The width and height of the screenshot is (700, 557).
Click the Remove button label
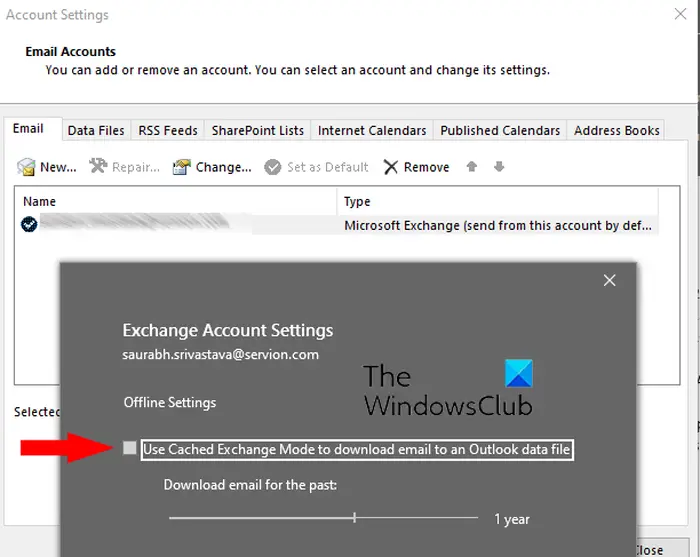point(426,167)
